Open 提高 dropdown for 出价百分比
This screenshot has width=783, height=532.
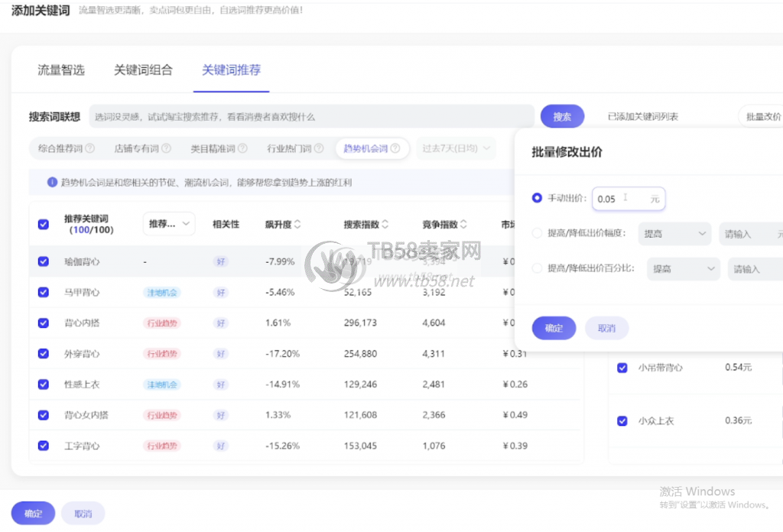[683, 269]
